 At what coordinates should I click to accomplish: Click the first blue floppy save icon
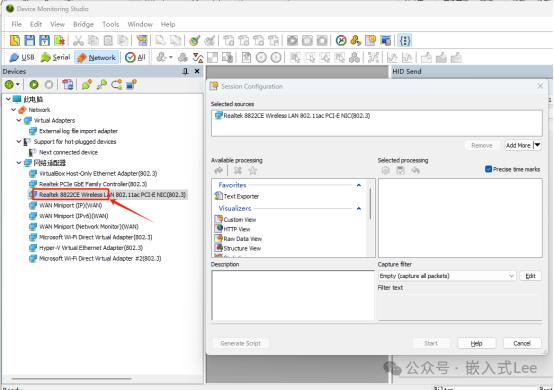coord(30,40)
